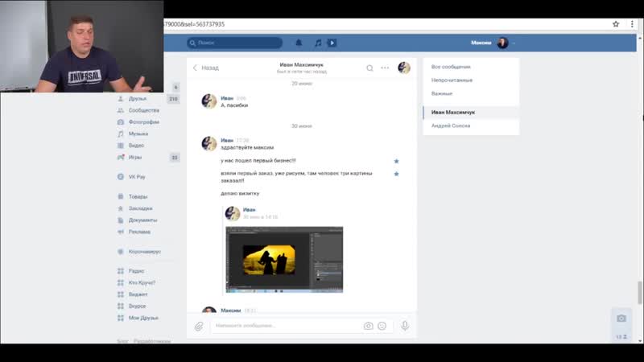644x362 pixels.
Task: Click the camera icon in message field
Action: click(368, 326)
